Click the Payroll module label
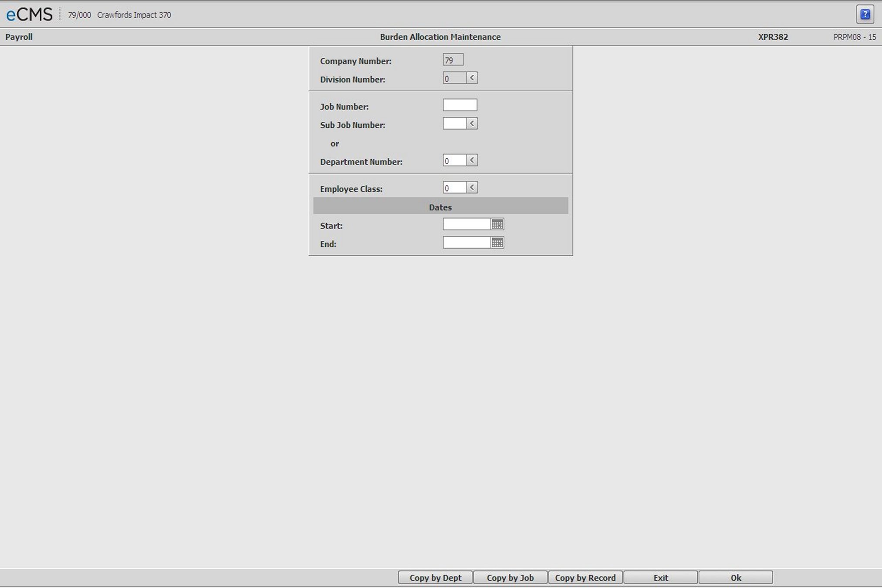Screen dimensions: 882x588 point(19,37)
